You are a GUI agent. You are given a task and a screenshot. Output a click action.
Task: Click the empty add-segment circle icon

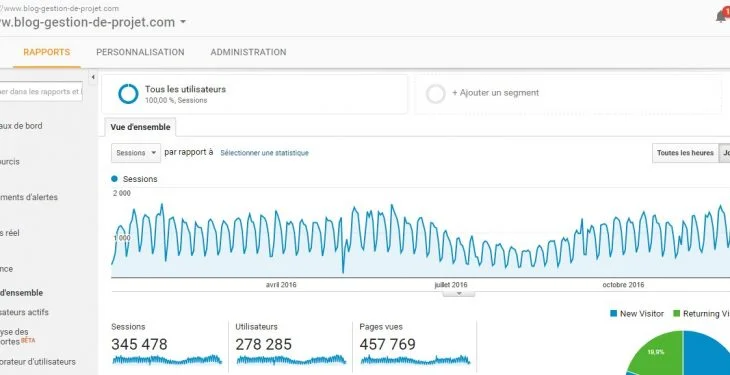tap(436, 94)
